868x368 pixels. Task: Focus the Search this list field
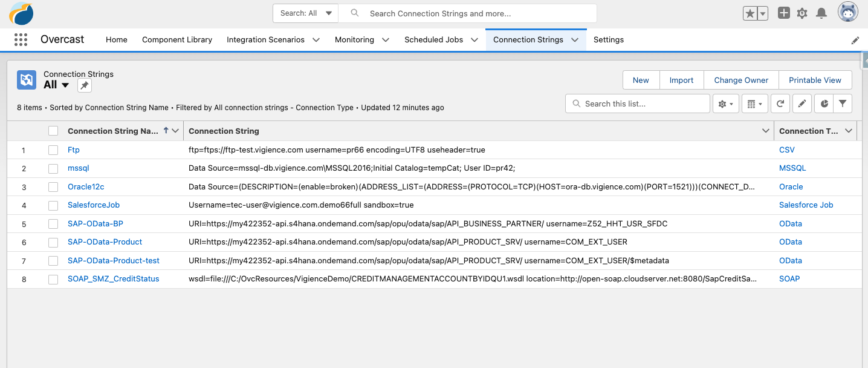click(638, 103)
